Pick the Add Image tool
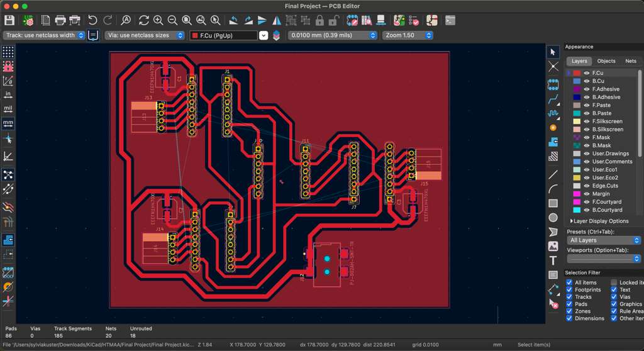Viewport: 644px width, 351px height. click(553, 246)
